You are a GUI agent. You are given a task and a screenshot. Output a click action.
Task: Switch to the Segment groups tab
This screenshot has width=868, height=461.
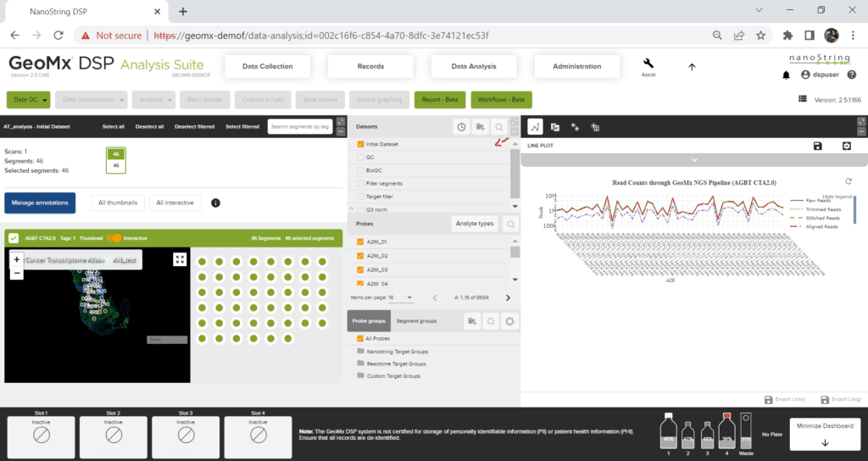[x=416, y=321]
